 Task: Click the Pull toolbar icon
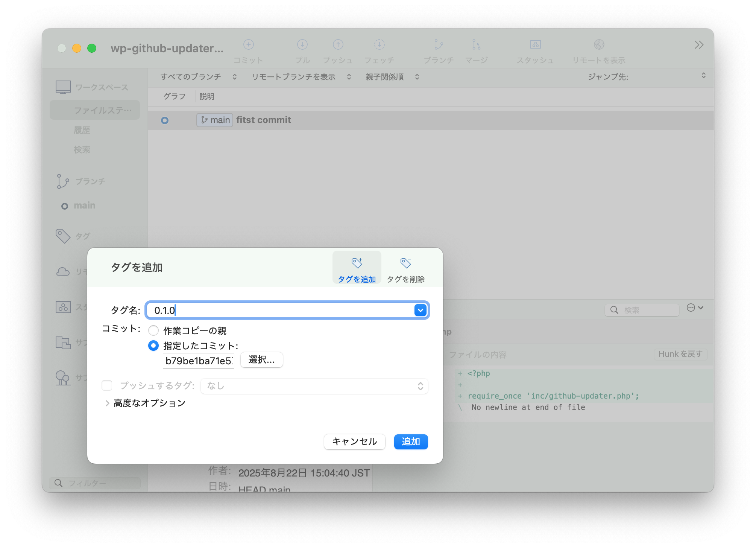(x=302, y=45)
